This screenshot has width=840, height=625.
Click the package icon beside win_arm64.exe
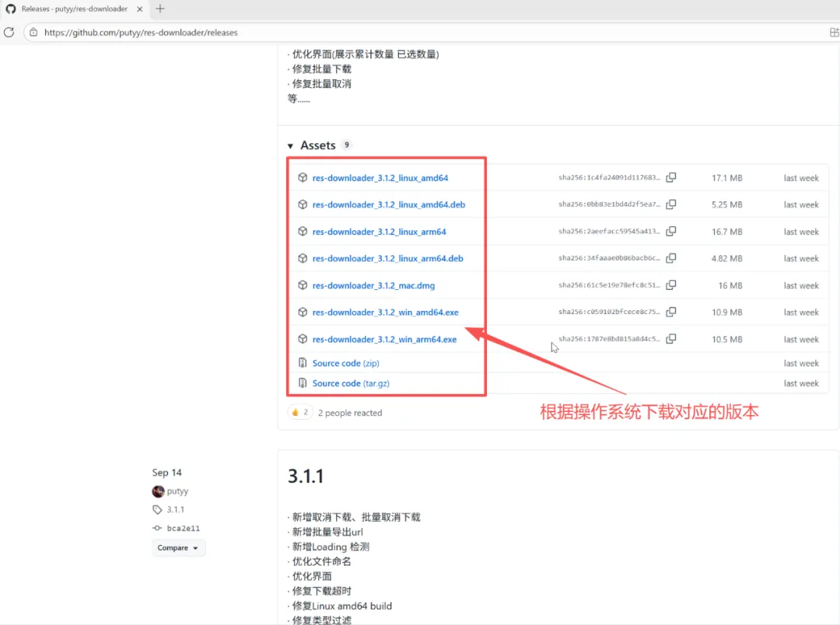coord(303,339)
